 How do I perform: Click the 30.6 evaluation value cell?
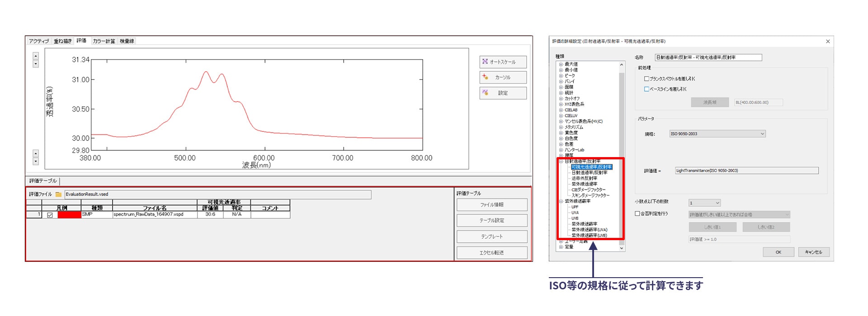point(210,215)
